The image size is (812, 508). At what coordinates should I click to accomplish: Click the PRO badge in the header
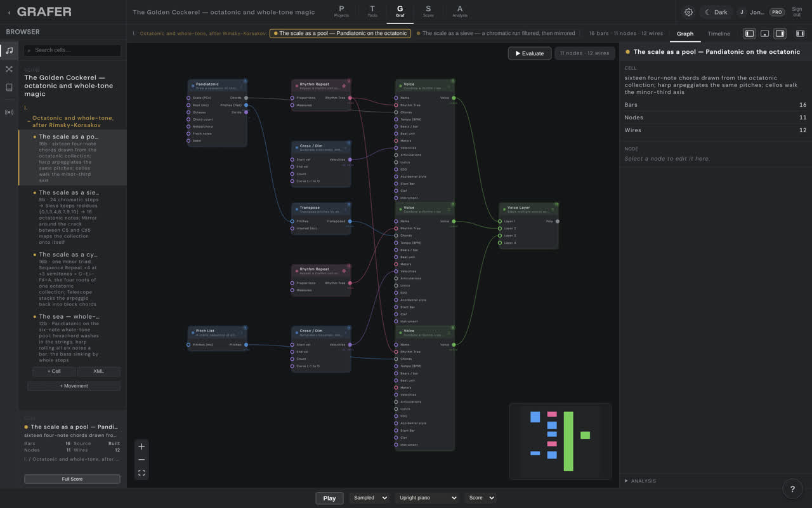776,12
